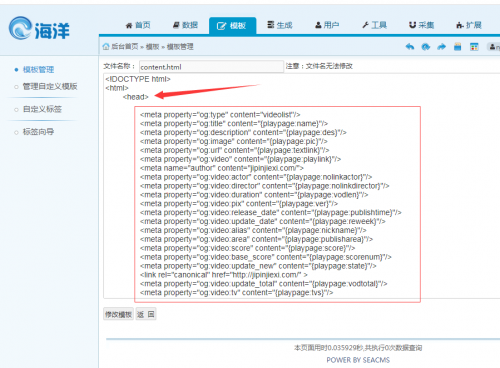
Task: Click the breadcrumb home icon
Action: pyautogui.click(x=106, y=46)
